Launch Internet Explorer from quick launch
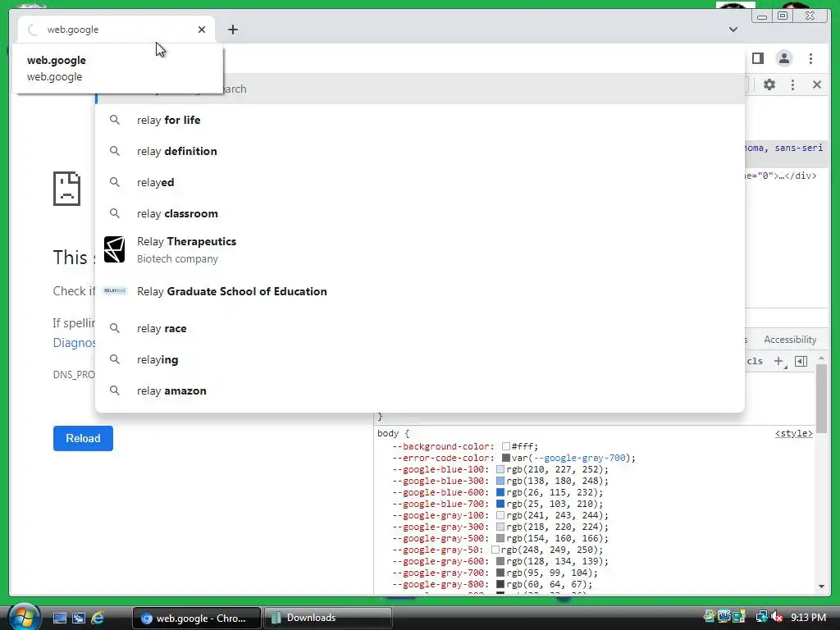The height and width of the screenshot is (630, 840). click(98, 619)
